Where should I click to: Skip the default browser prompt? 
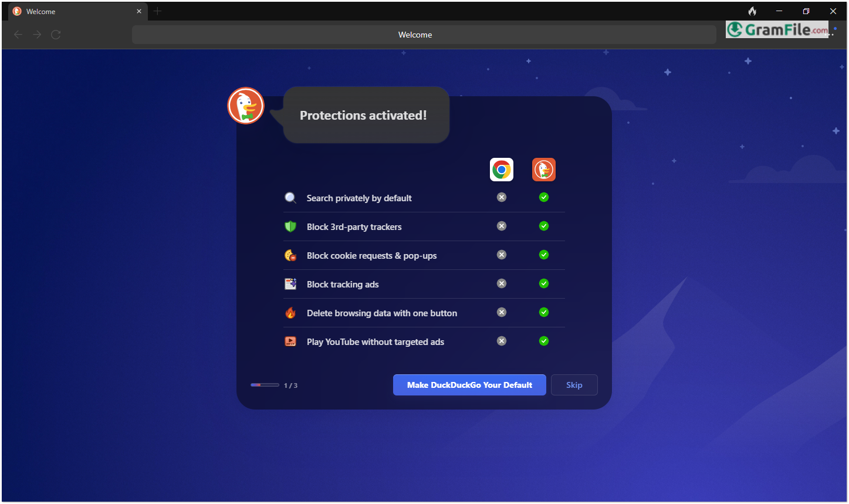pos(574,385)
